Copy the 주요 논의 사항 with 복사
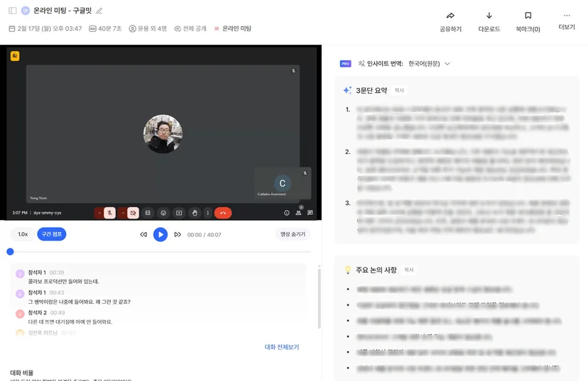 pos(409,270)
